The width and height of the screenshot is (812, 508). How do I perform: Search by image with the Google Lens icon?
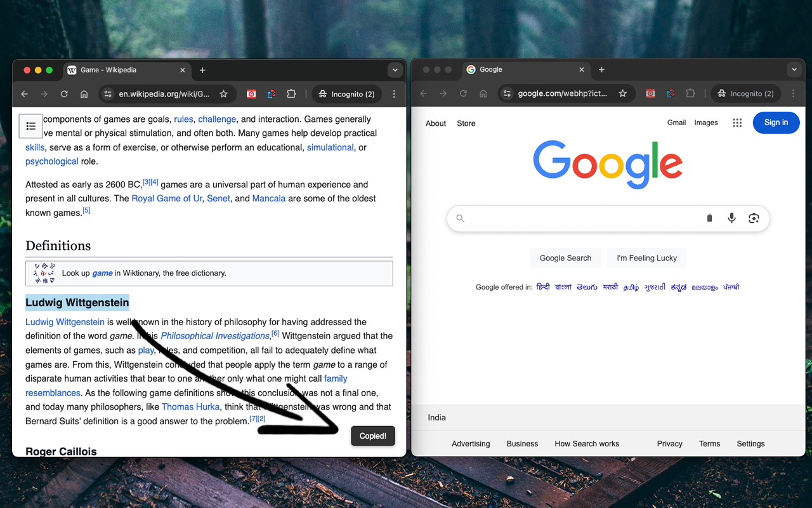click(x=754, y=218)
